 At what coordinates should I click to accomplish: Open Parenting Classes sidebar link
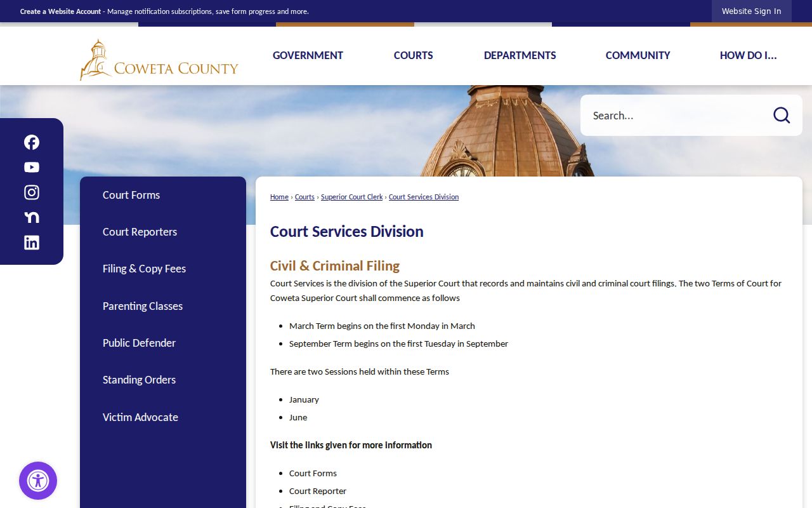click(x=163, y=306)
